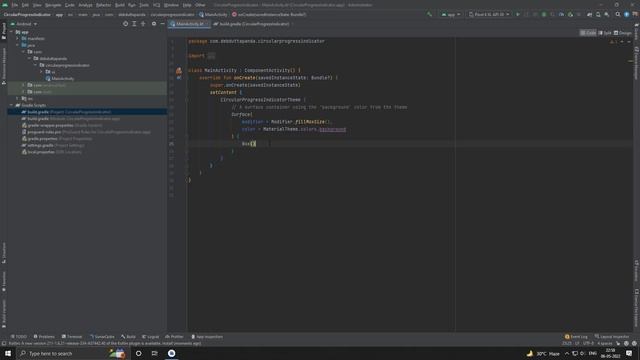
Task: Open the Event Log
Action: (576, 337)
